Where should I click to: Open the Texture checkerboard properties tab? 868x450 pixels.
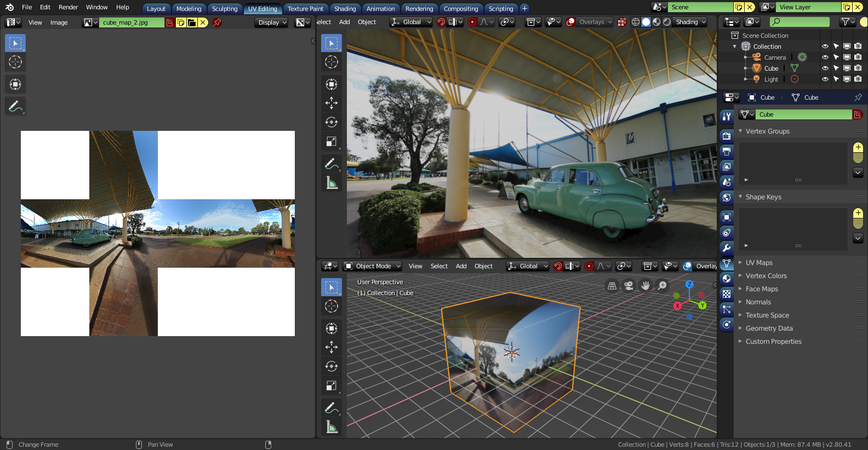click(x=727, y=294)
